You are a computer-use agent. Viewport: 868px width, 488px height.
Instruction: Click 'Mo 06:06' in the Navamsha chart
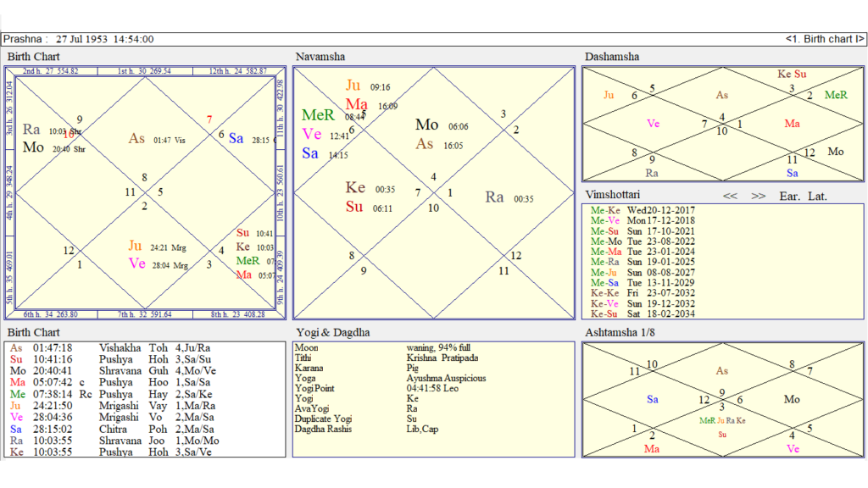pyautogui.click(x=442, y=125)
